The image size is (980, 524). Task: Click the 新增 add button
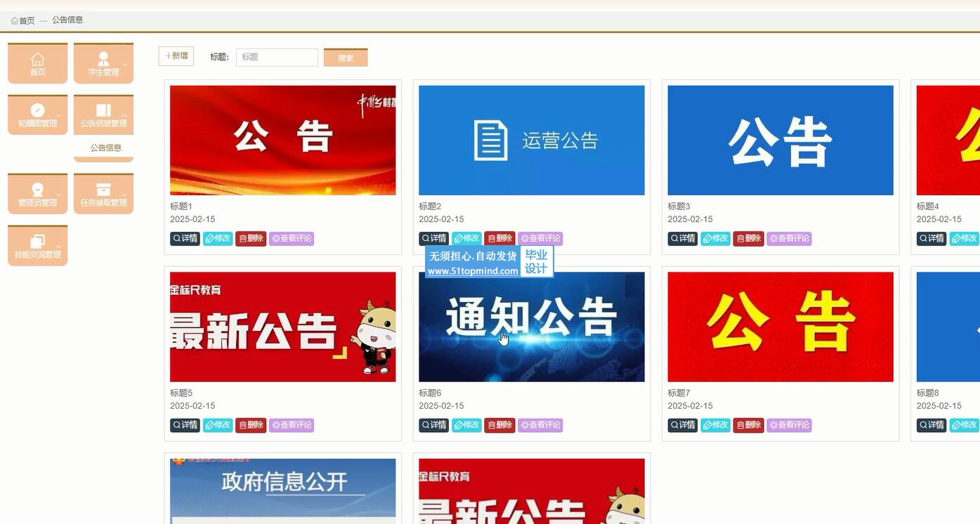click(x=176, y=56)
